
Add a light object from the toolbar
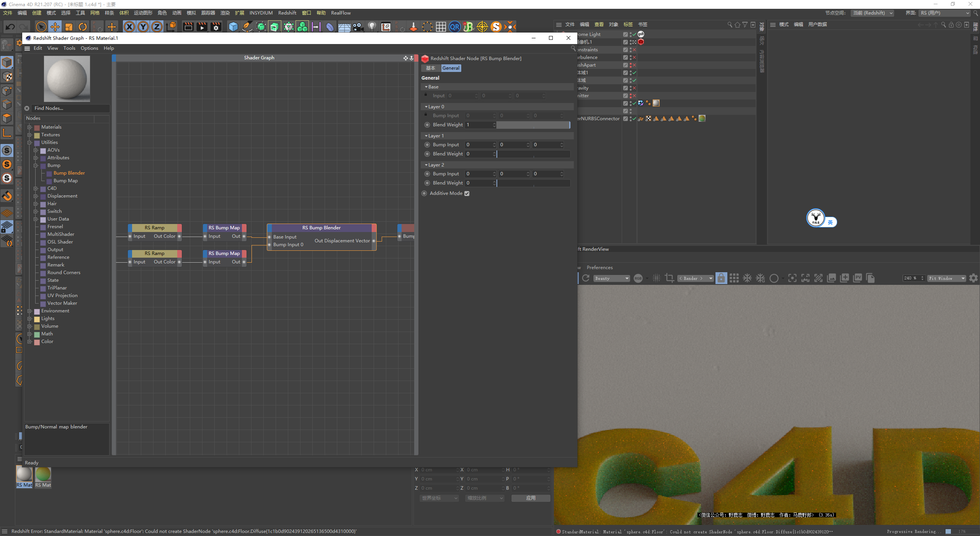[372, 27]
